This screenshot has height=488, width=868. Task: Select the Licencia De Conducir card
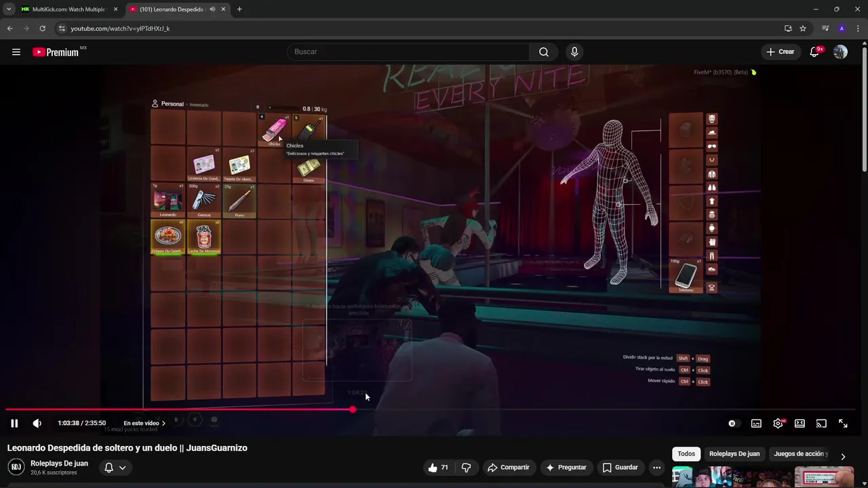point(203,165)
